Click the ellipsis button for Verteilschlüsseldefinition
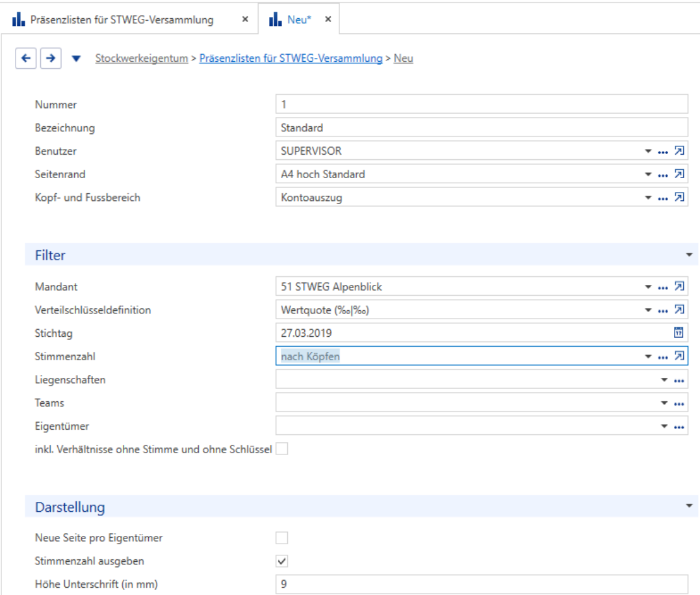This screenshot has height=595, width=700. tap(663, 311)
